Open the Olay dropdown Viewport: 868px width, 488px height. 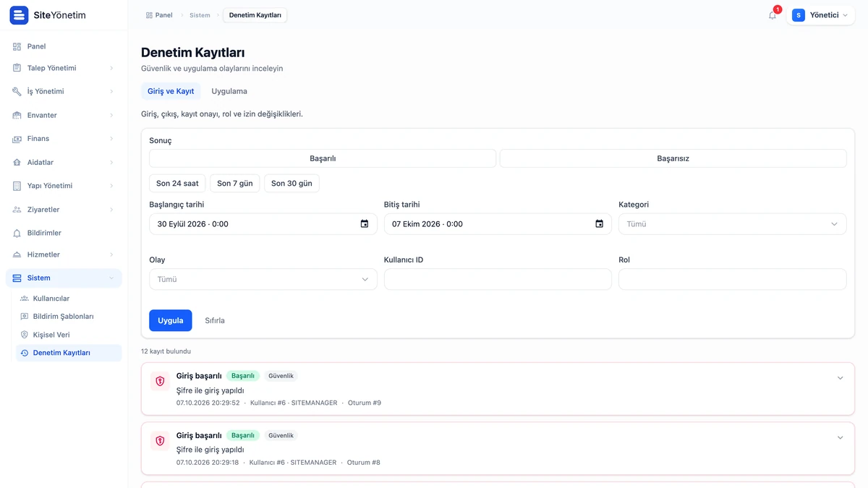263,279
